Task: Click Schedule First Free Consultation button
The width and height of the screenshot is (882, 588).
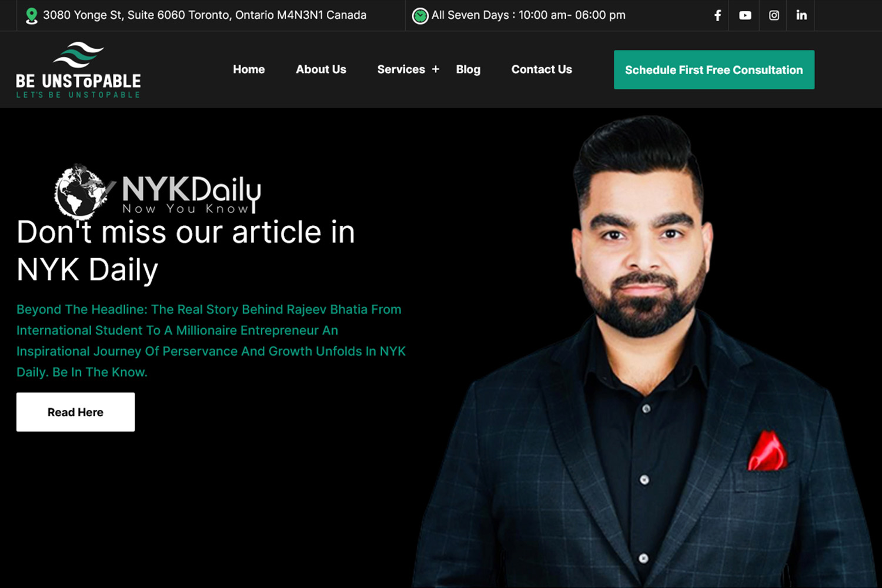Action: [x=714, y=70]
